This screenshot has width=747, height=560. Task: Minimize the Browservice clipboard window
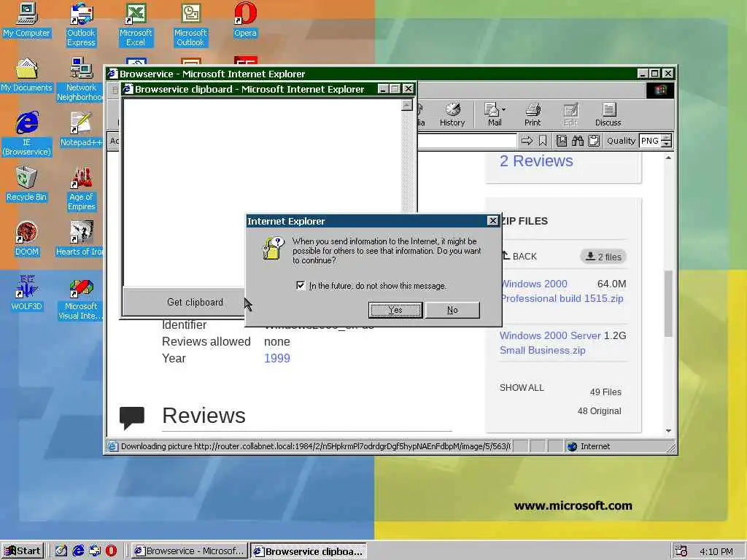[x=382, y=88]
